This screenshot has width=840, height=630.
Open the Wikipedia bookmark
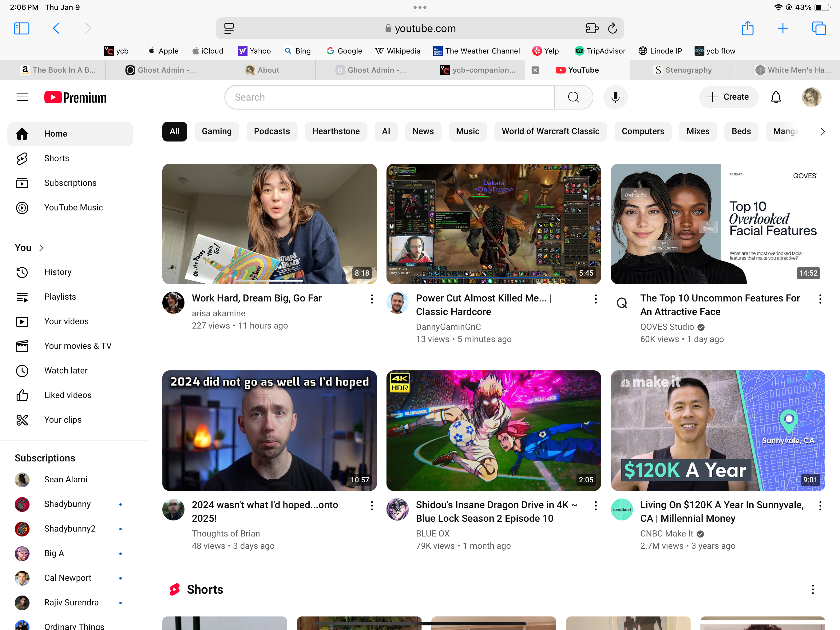(x=398, y=51)
